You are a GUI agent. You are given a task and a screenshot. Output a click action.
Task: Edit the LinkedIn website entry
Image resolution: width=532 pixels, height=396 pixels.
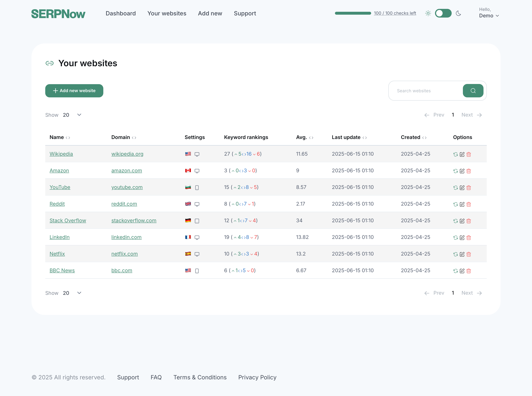[462, 238]
